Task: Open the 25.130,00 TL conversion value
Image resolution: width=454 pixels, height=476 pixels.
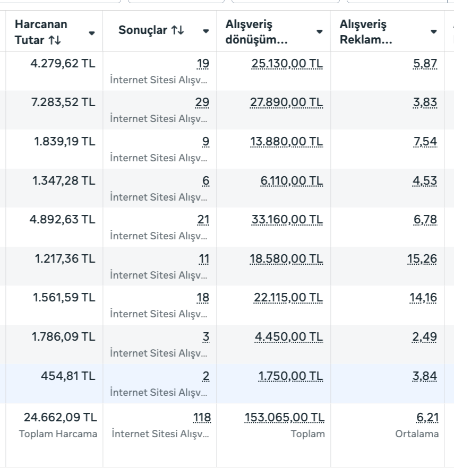Action: pos(286,64)
